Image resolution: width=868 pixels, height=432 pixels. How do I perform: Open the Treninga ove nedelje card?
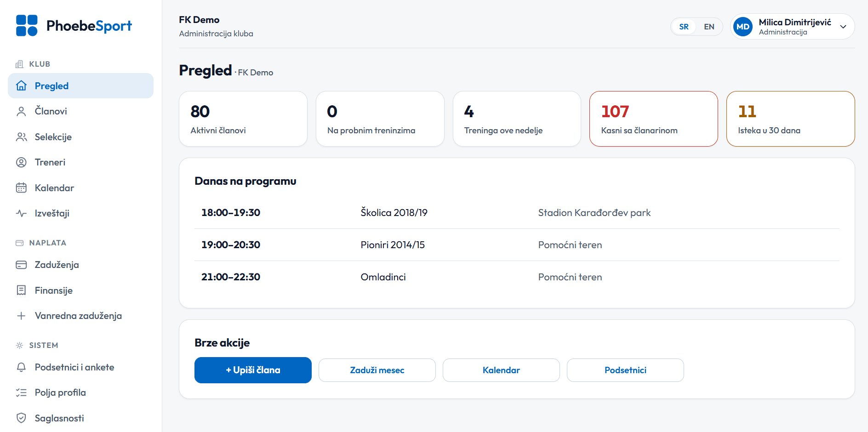(517, 119)
